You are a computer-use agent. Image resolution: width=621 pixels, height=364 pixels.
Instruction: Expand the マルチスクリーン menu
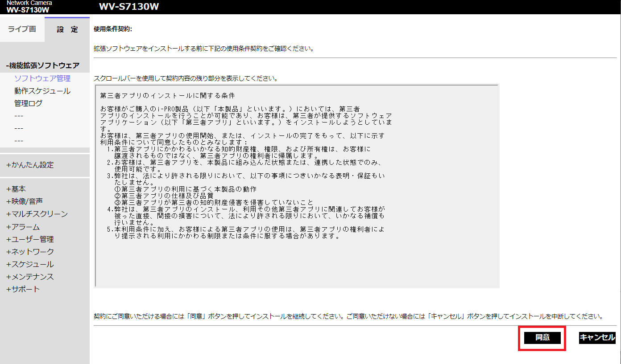coord(37,214)
